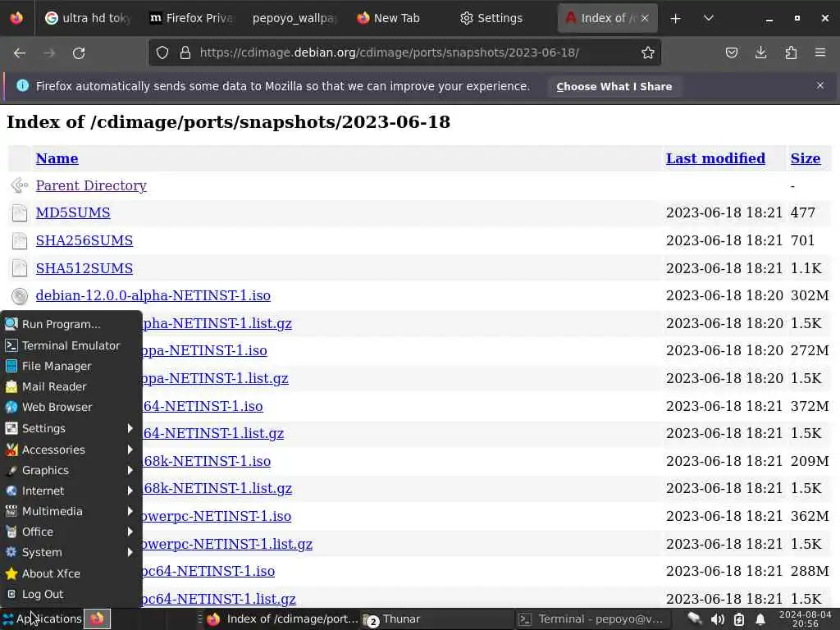Expand the list all tabs chevron

pos(708,18)
